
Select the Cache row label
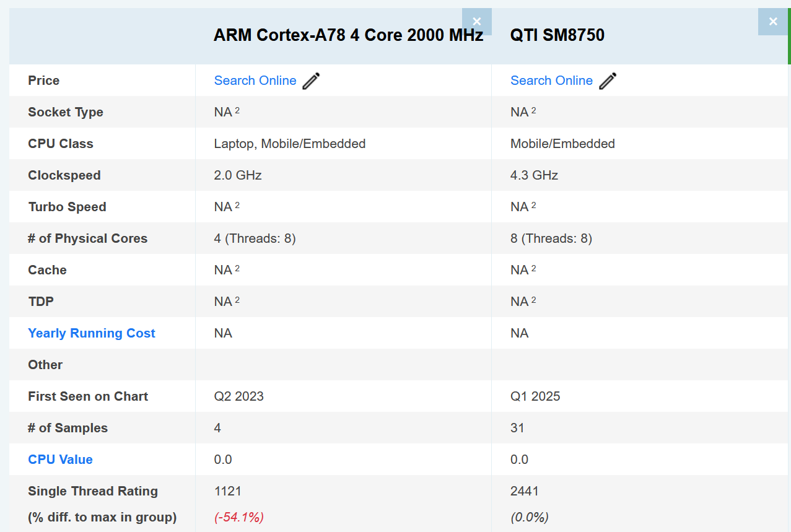[x=47, y=270]
